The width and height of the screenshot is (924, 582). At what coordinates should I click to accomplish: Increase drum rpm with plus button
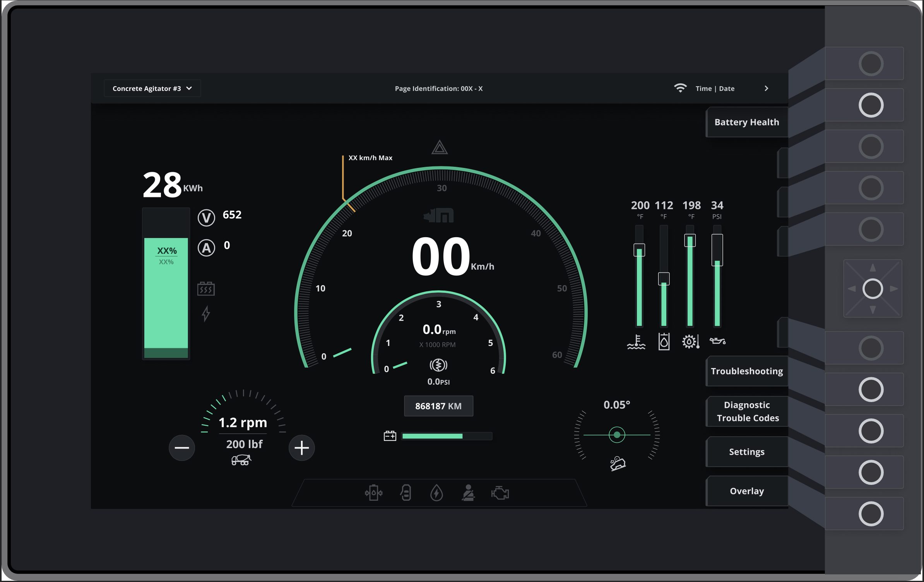coord(301,448)
